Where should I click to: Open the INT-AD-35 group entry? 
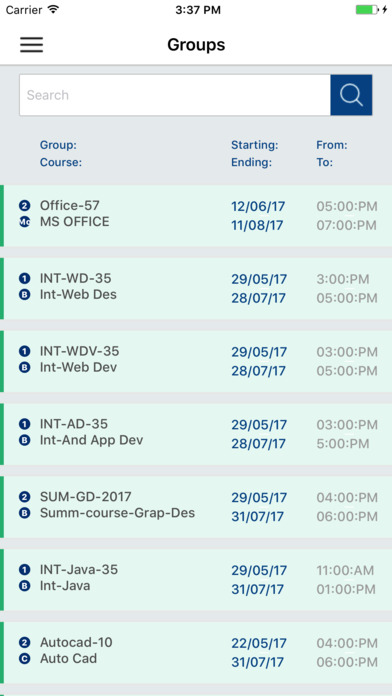tap(196, 434)
